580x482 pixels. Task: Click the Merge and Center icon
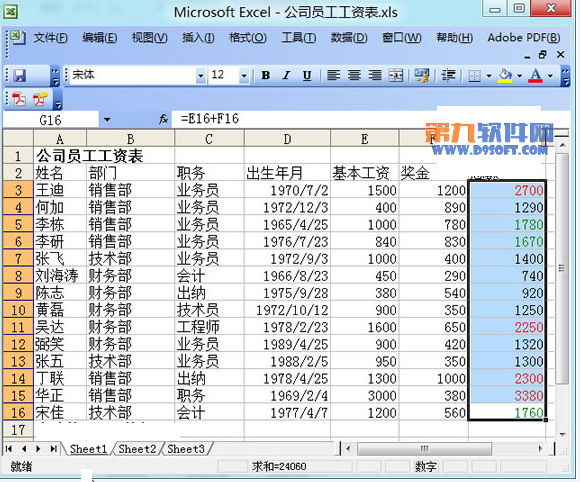click(x=396, y=75)
